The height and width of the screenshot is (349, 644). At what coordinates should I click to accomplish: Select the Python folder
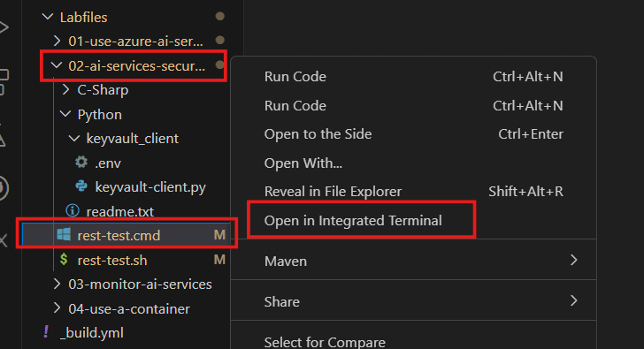point(99,115)
